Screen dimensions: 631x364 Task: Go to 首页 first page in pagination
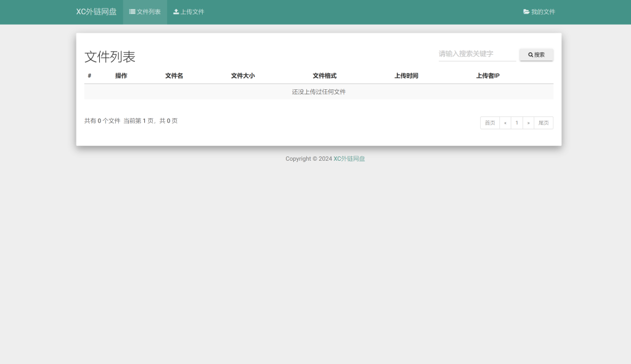coord(489,123)
